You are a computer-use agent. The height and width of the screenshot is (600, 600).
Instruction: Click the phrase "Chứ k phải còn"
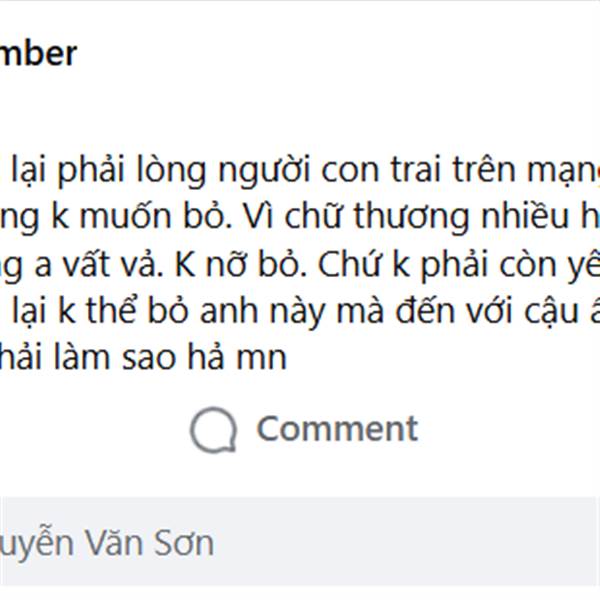[414, 263]
